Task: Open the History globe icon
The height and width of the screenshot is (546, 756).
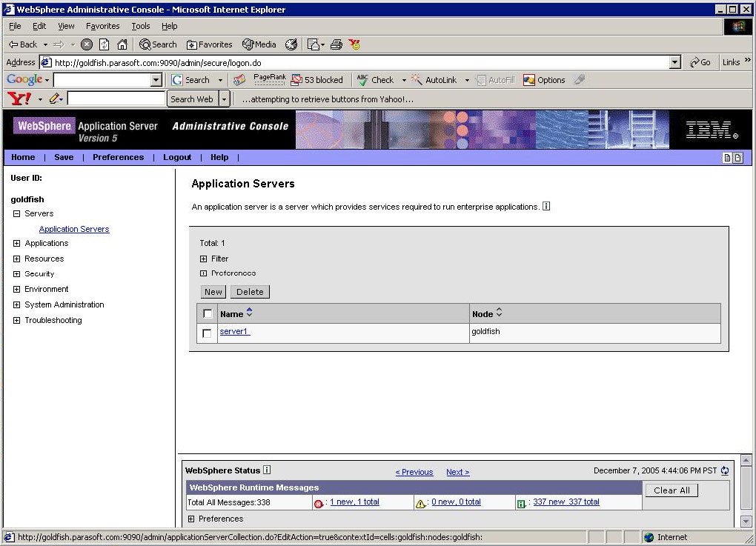Action: tap(291, 44)
